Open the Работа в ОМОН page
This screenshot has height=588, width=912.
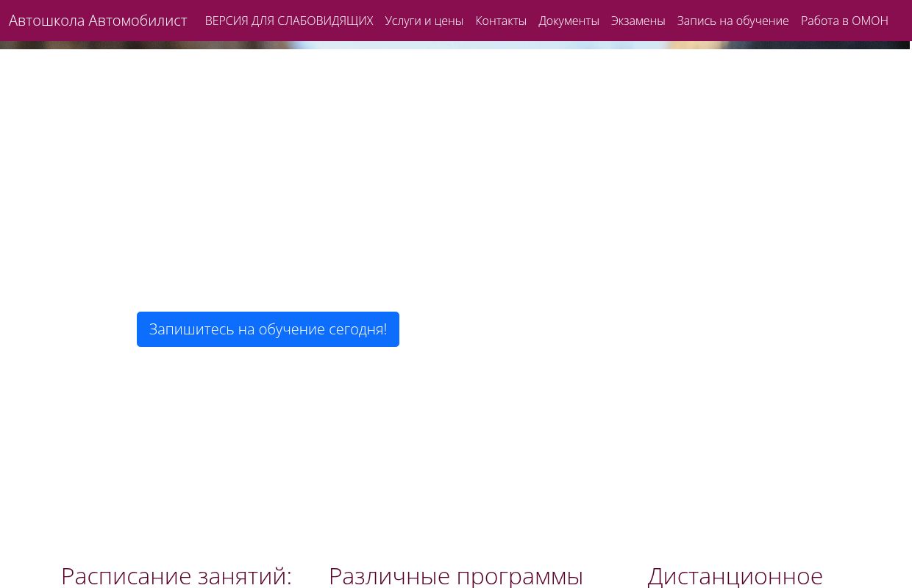coord(844,21)
